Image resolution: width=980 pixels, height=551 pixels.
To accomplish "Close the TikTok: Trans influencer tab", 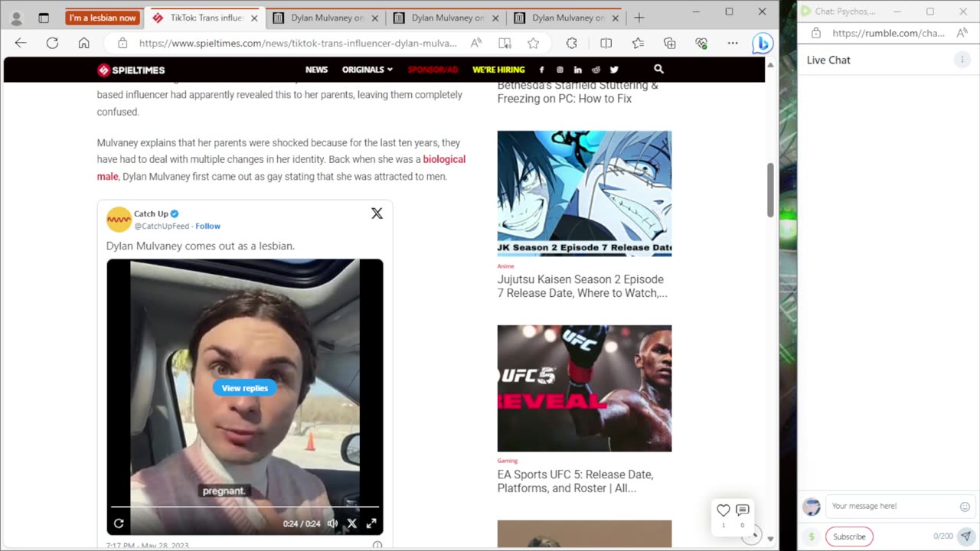I will [254, 18].
